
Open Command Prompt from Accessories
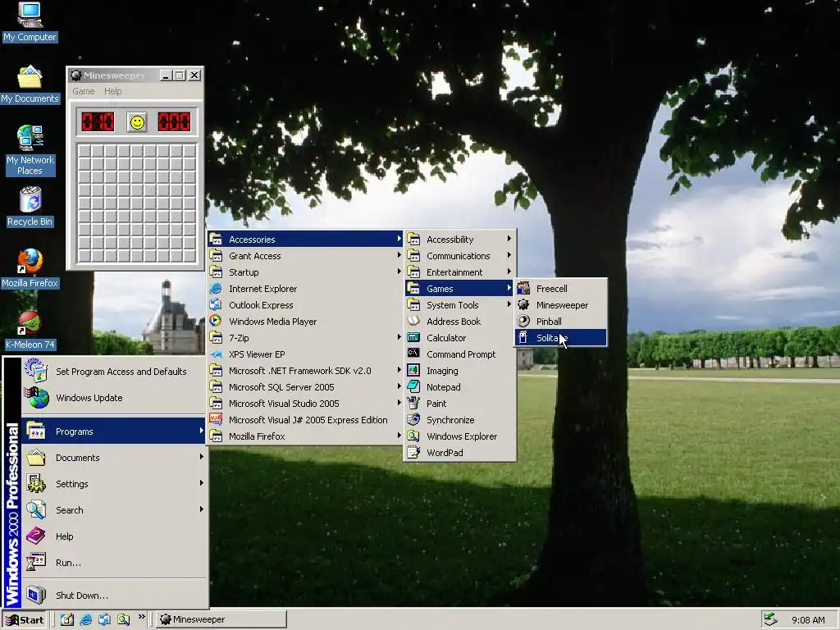coord(460,354)
